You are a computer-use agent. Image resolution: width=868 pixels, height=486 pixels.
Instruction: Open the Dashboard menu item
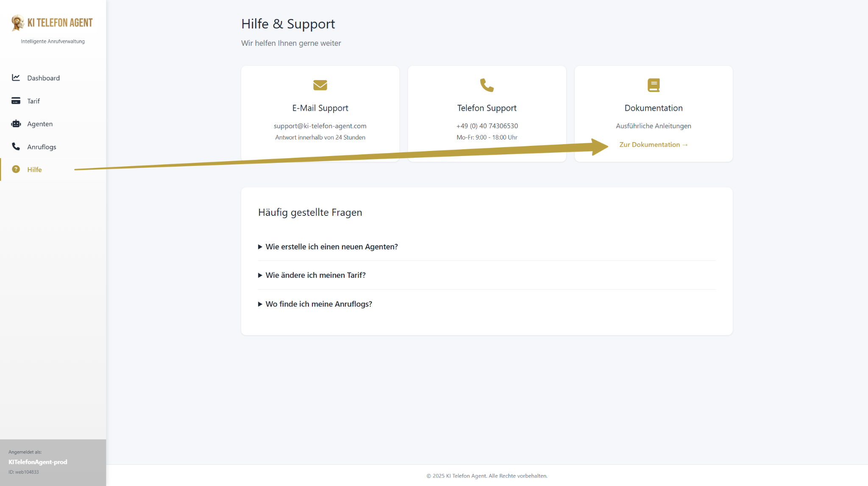tap(43, 78)
